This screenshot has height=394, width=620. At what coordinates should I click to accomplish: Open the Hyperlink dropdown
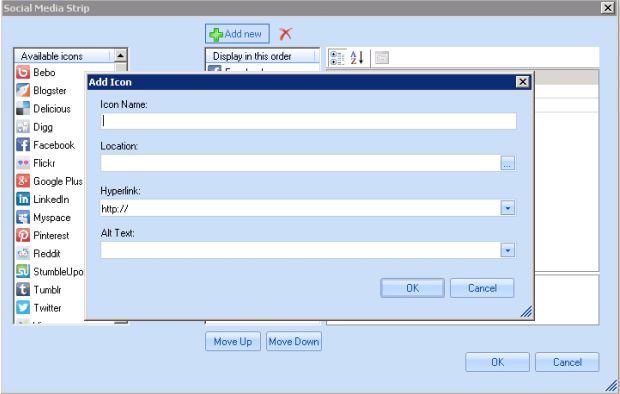pos(508,208)
